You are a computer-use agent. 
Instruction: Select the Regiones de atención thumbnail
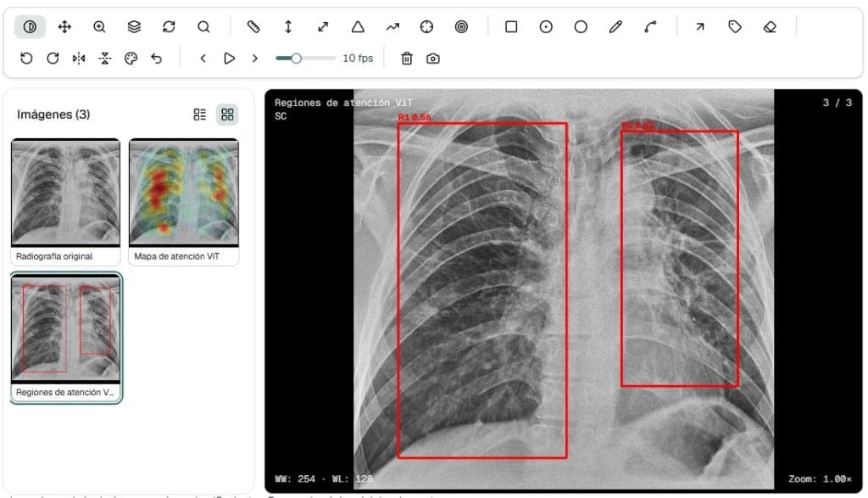[x=66, y=338]
